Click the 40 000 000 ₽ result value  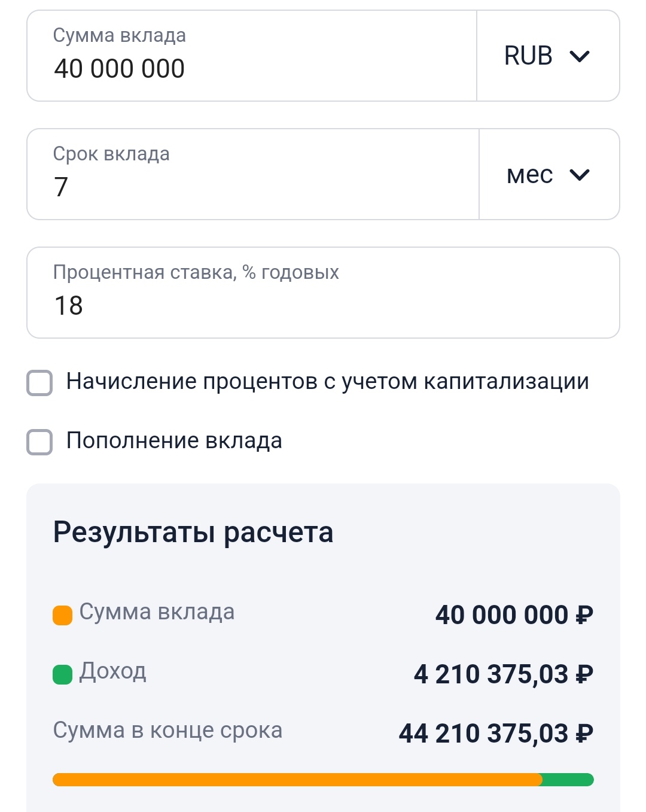(514, 615)
